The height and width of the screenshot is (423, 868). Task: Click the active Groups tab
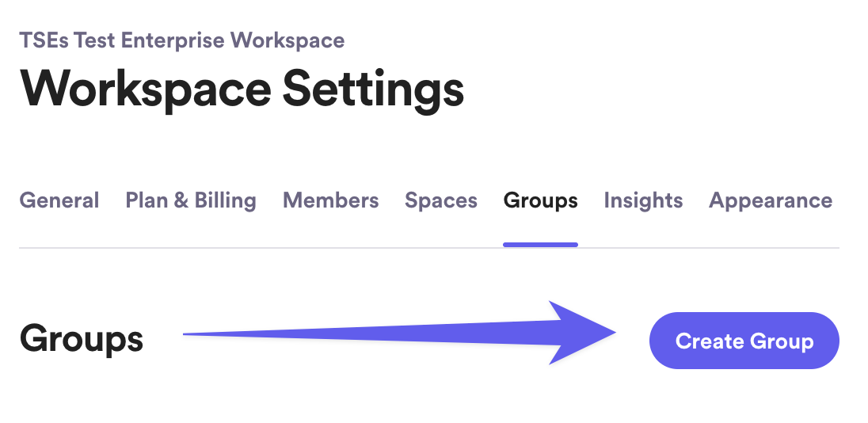(540, 200)
